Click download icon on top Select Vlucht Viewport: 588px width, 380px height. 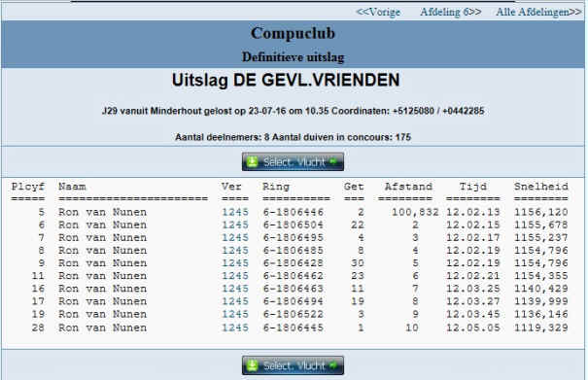253,161
